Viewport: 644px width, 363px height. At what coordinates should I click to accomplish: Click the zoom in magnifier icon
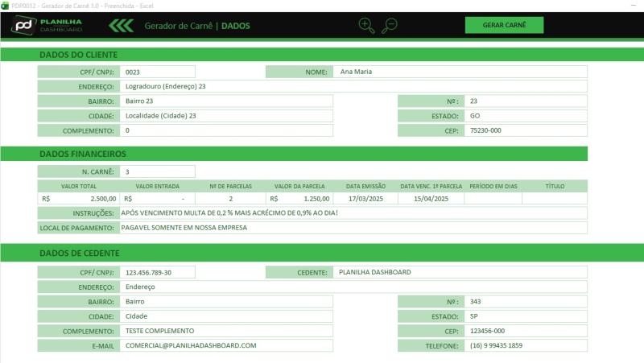pos(366,25)
